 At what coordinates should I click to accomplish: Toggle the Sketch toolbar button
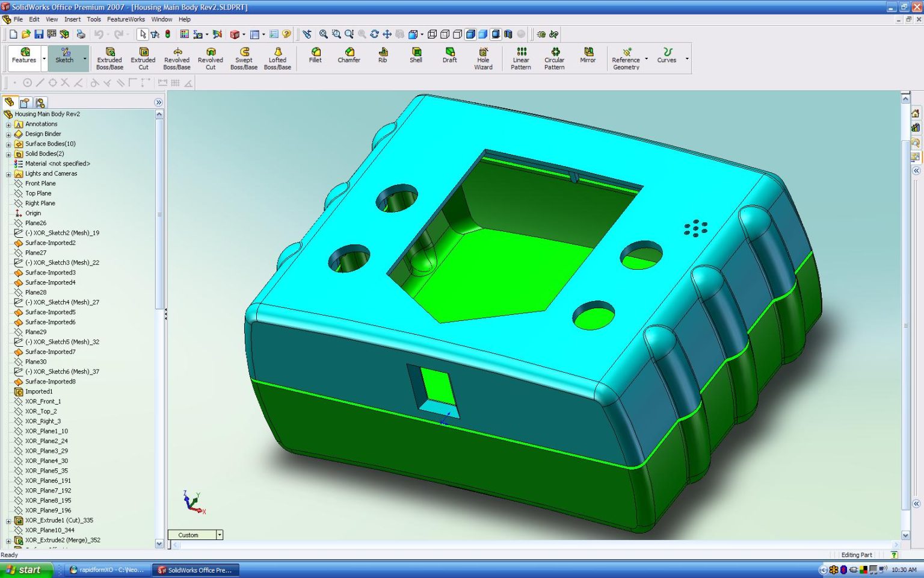tap(64, 55)
